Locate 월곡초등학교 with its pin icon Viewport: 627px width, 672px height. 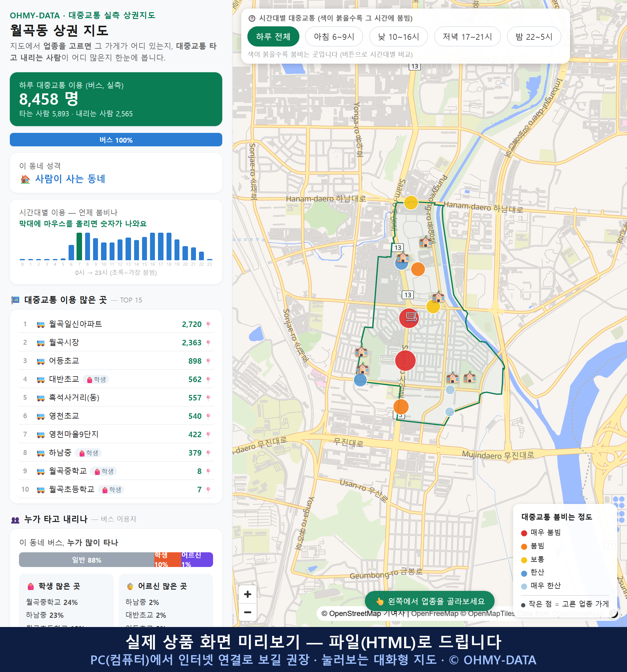click(x=208, y=490)
